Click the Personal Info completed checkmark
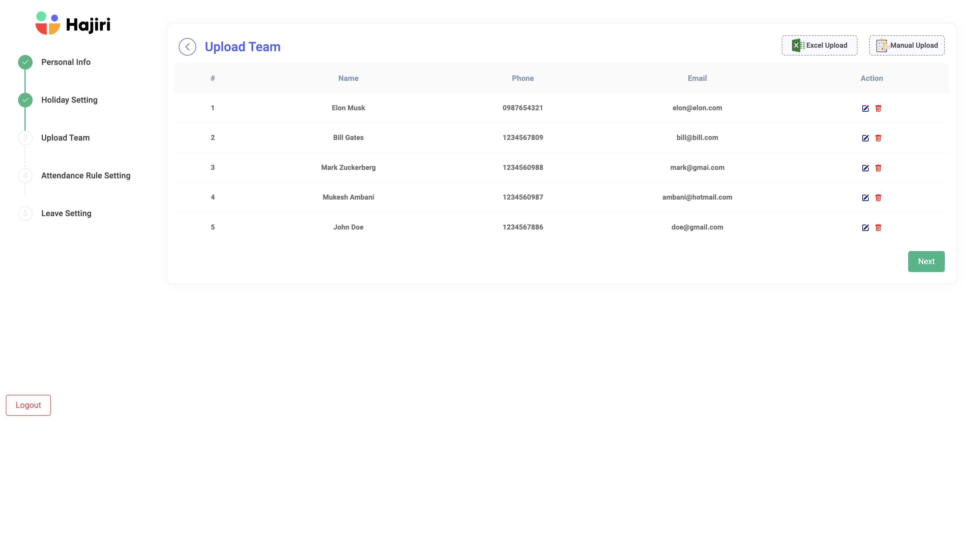Viewport: 978px width, 560px height. (x=25, y=62)
